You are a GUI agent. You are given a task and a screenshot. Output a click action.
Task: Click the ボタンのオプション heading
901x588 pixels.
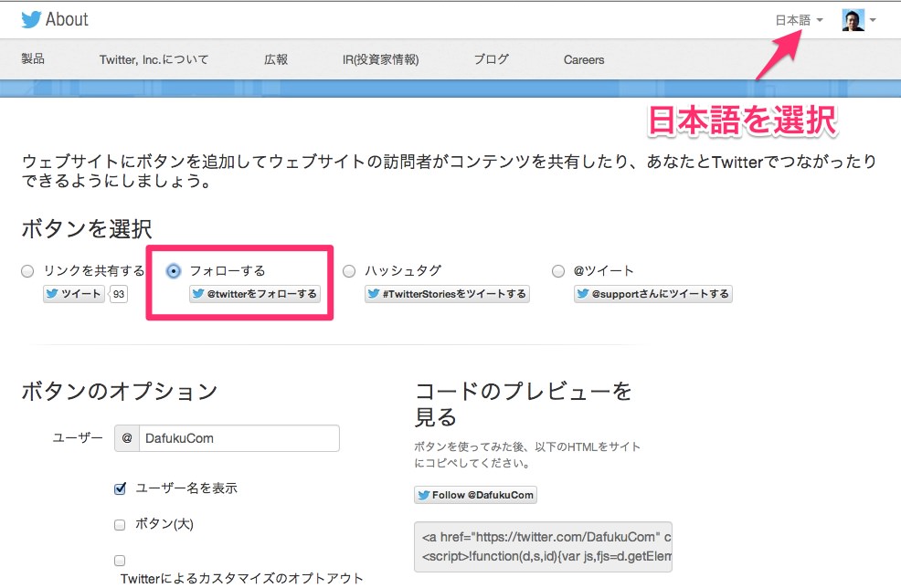coord(120,391)
